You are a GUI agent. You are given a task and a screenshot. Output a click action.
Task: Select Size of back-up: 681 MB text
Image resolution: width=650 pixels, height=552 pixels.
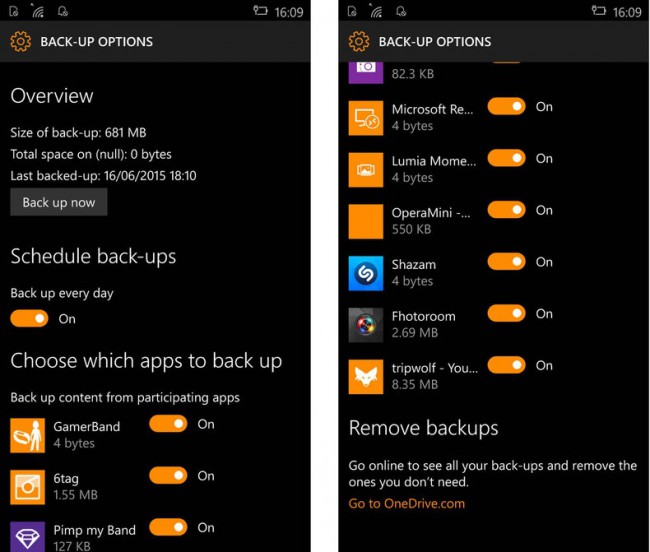coord(78,133)
